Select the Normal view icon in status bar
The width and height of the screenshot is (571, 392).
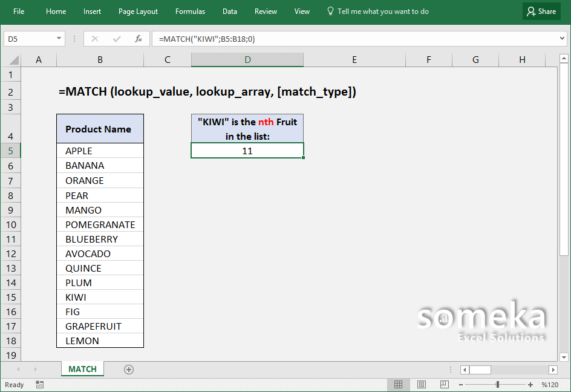click(x=398, y=384)
